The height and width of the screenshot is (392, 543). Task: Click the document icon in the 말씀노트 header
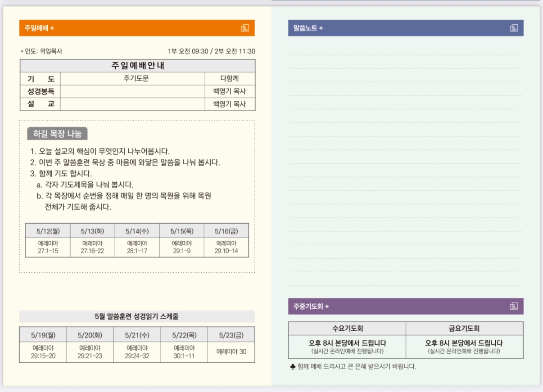coord(514,28)
